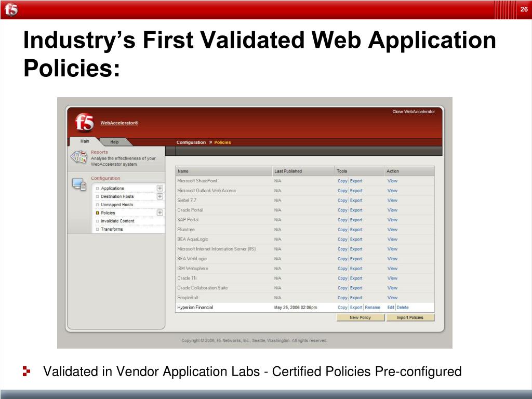Switch to the Main tab
Image resolution: width=532 pixels, height=399 pixels.
pos(85,141)
